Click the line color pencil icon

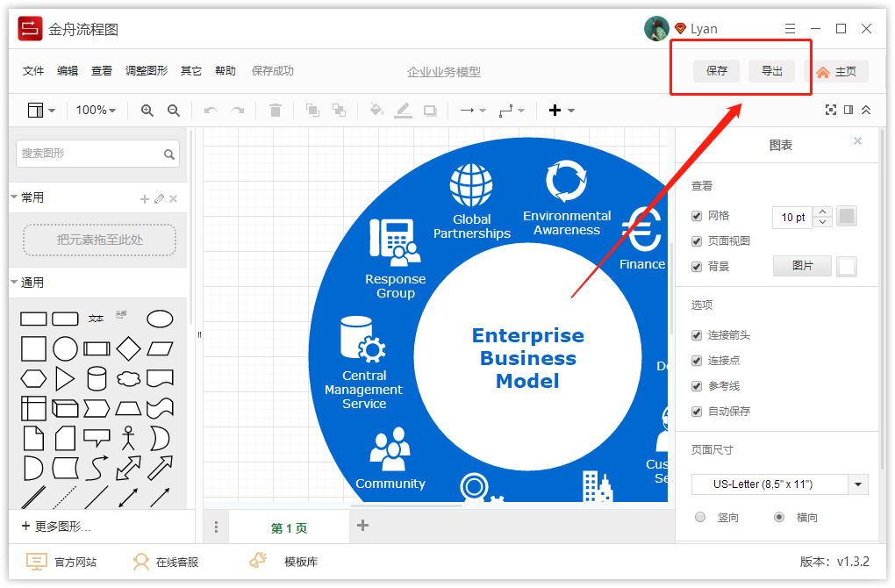pyautogui.click(x=403, y=111)
